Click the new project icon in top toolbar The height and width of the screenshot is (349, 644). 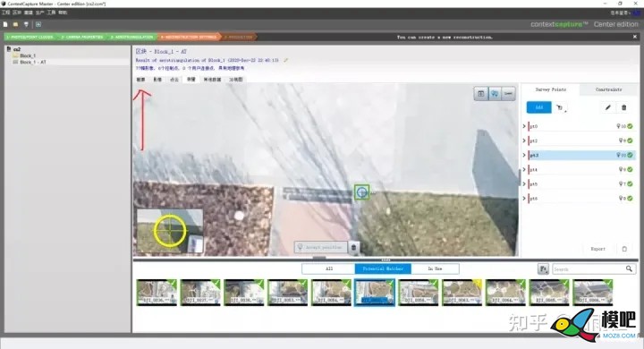[5, 25]
